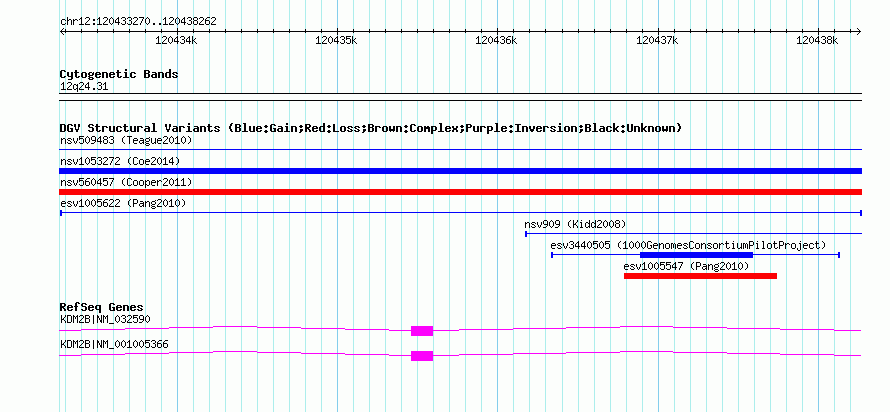Select the short red esv1005547 loss bar
Image resolution: width=890 pixels, height=412 pixels.
click(x=700, y=276)
